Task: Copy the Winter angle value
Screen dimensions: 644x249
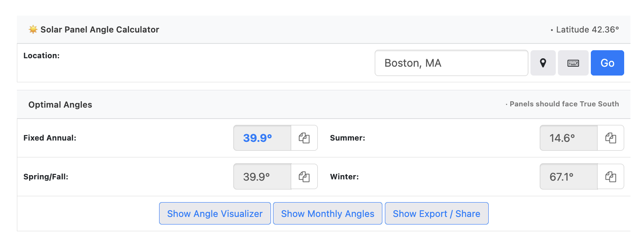Action: click(x=611, y=177)
